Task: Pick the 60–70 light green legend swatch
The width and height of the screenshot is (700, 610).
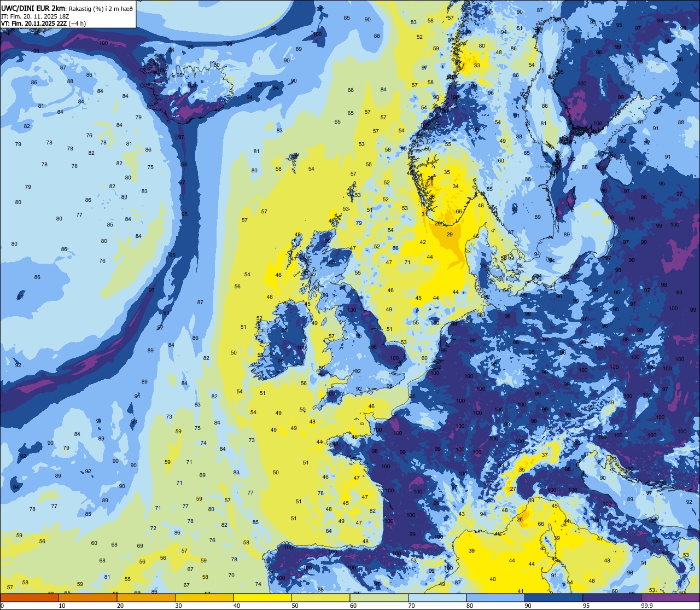Action: coord(379,597)
